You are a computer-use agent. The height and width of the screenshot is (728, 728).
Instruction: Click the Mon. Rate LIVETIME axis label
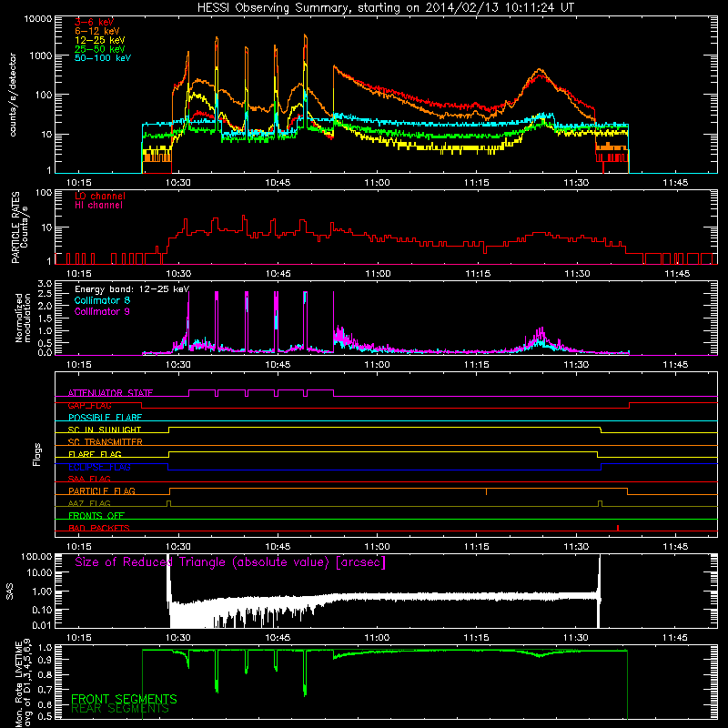[23, 682]
